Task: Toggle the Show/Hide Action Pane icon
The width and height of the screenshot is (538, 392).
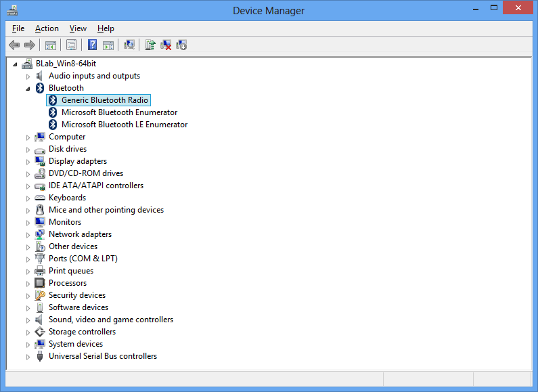Action: click(108, 45)
